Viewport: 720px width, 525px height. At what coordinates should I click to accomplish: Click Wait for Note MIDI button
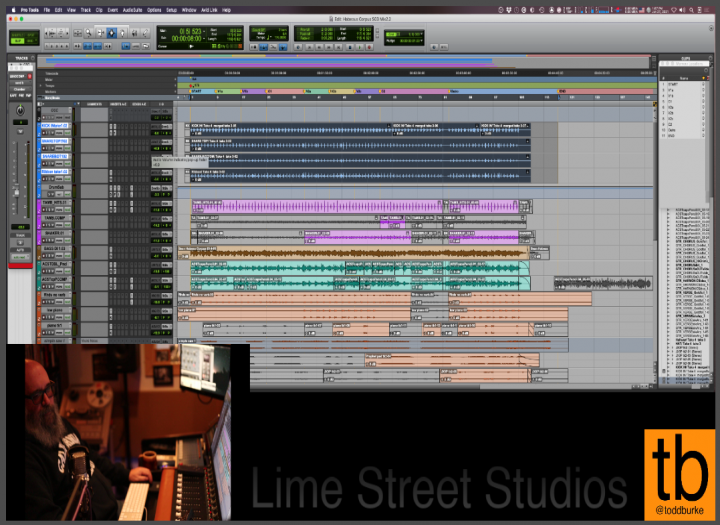pyautogui.click(x=253, y=47)
